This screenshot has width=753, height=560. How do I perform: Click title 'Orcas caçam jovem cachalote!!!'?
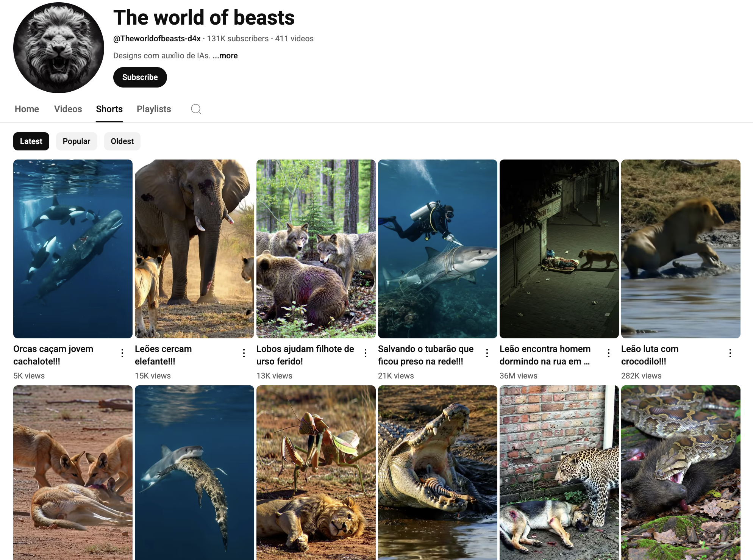53,355
